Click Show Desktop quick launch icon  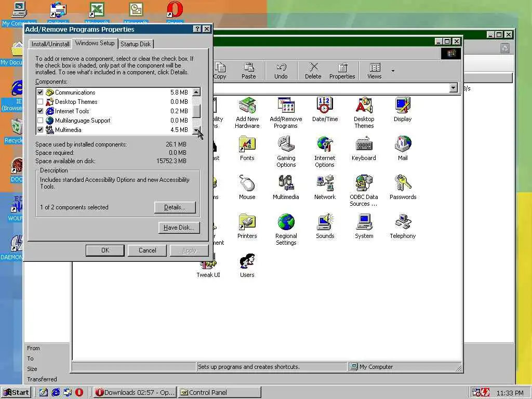(44, 393)
